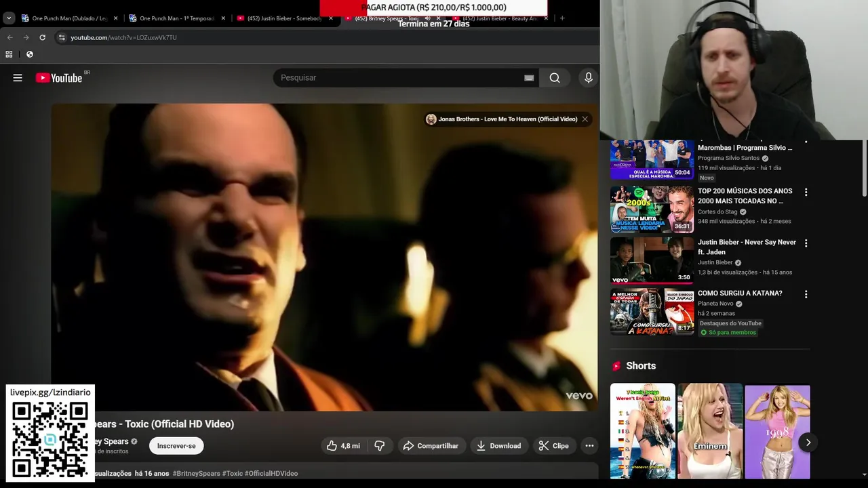Open the #OfficialHDVideo hashtag link
The image size is (868, 488).
(x=271, y=474)
